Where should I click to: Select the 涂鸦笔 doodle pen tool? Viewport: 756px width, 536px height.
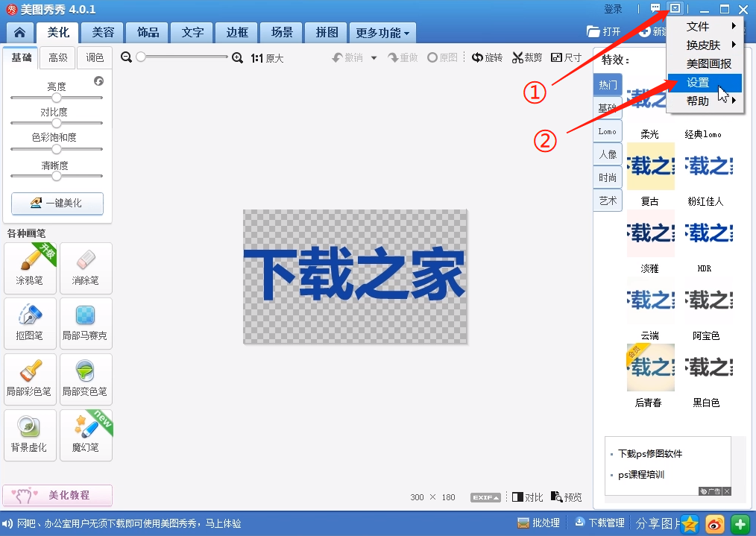coord(30,267)
